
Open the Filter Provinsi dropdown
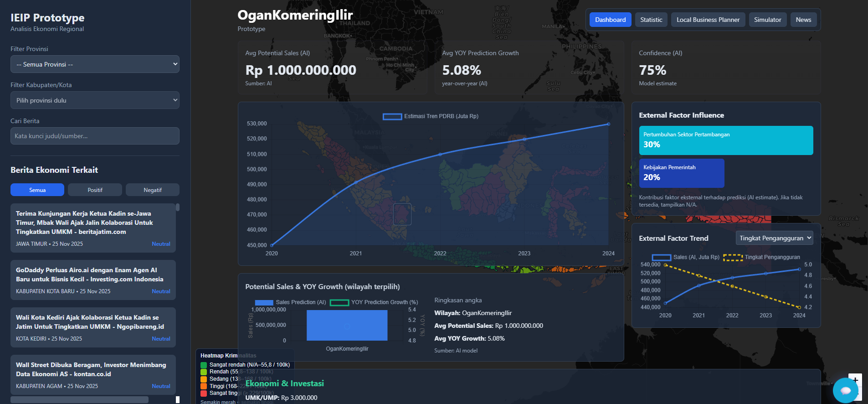tap(95, 64)
